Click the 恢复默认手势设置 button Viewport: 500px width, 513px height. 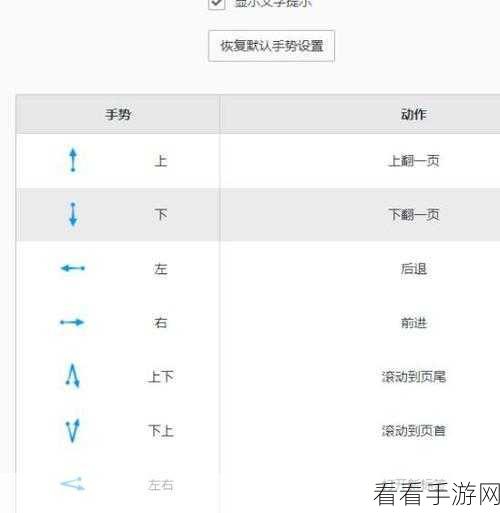[x=271, y=46]
